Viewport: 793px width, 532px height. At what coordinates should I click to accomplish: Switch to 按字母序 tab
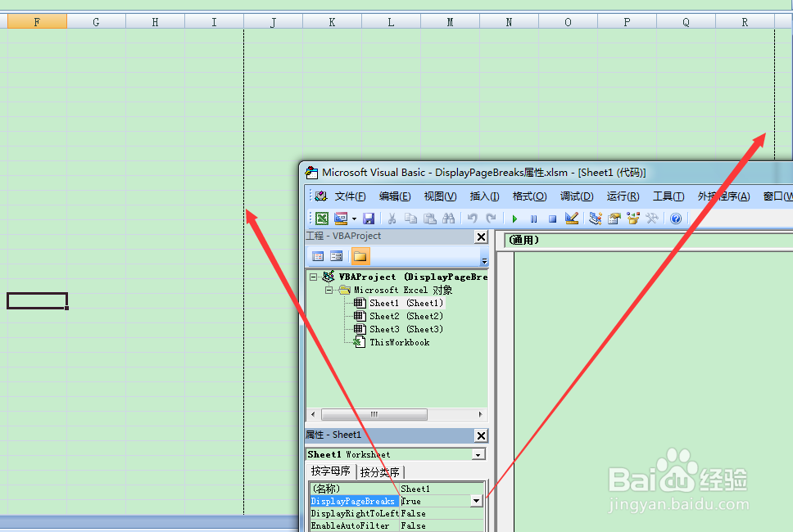tap(331, 471)
